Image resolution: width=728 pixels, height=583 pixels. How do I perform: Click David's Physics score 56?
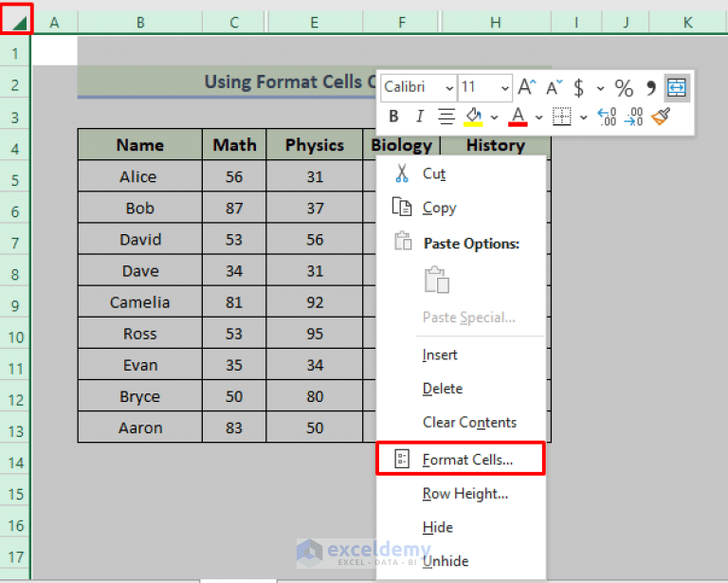click(x=315, y=239)
